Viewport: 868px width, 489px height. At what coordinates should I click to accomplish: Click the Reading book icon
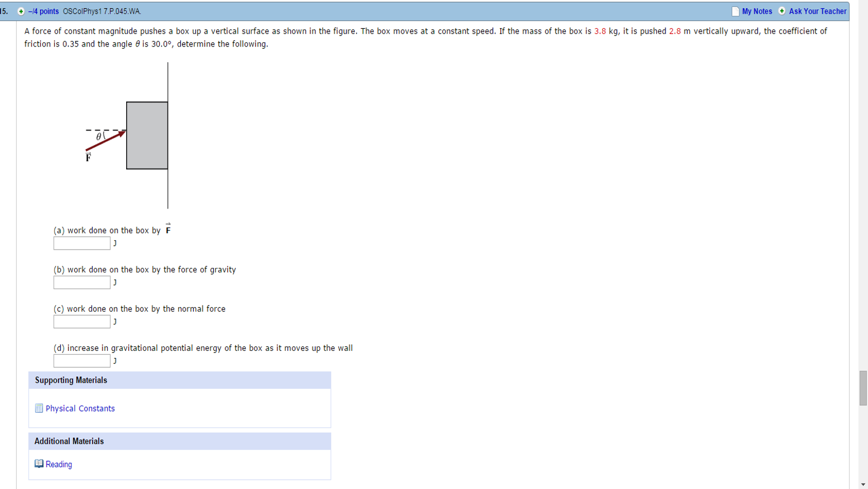[39, 464]
